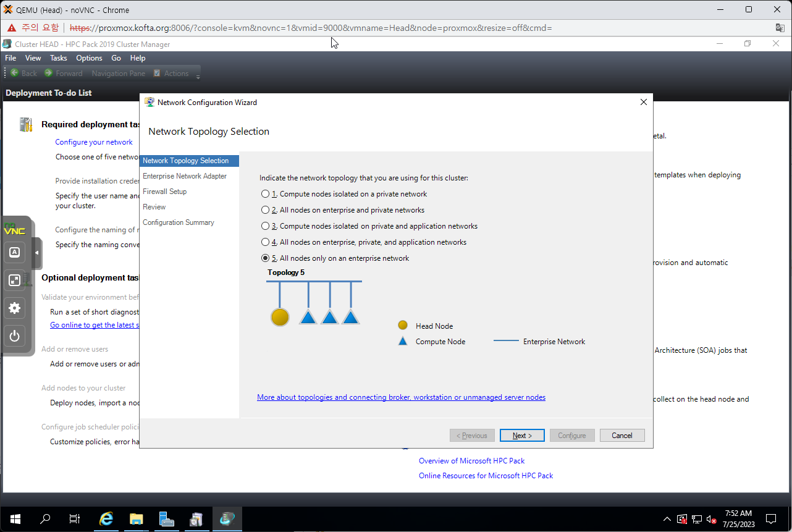
Task: Show hidden system tray icons
Action: 667,519
